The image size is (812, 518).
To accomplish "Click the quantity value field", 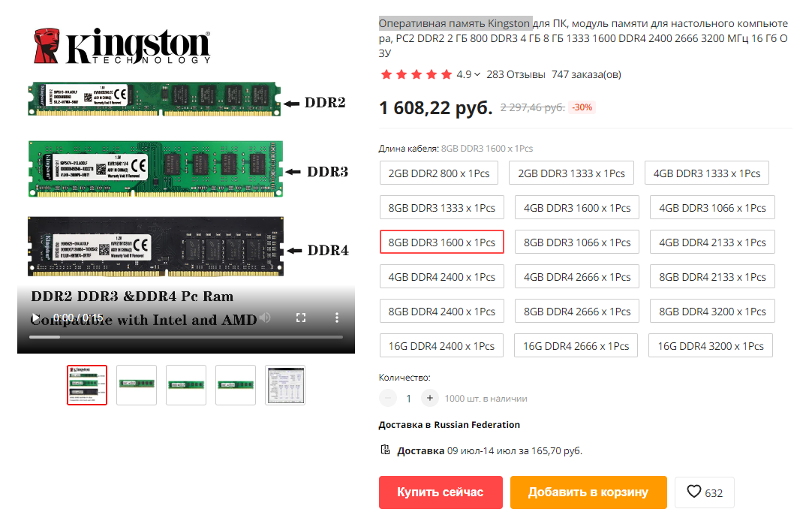I will (408, 399).
